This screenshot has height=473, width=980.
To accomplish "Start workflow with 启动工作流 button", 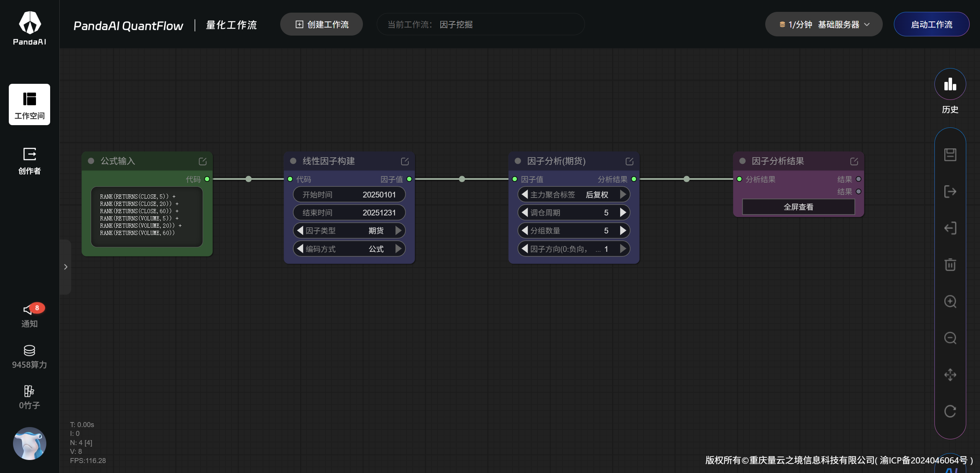I will tap(931, 24).
